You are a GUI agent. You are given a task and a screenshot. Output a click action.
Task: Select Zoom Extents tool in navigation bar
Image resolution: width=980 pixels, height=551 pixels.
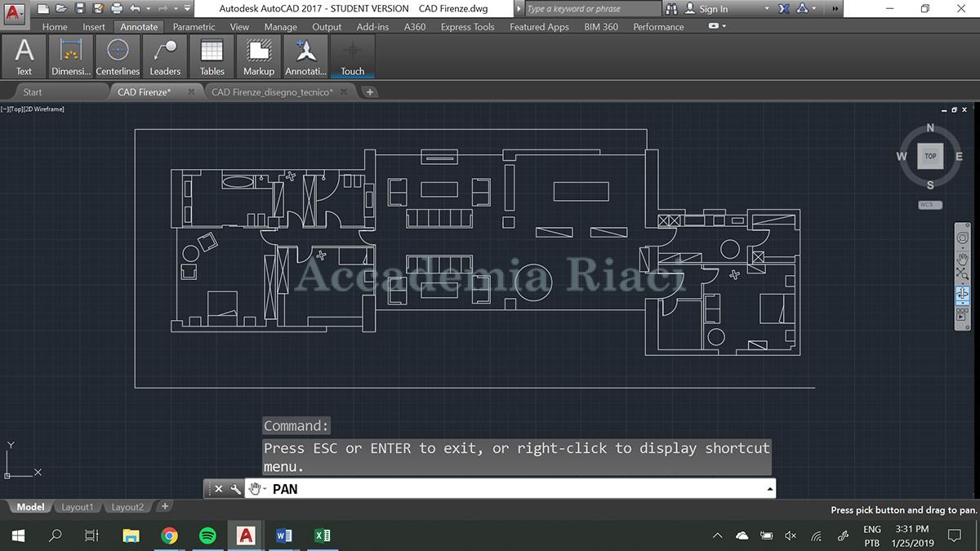tap(962, 274)
